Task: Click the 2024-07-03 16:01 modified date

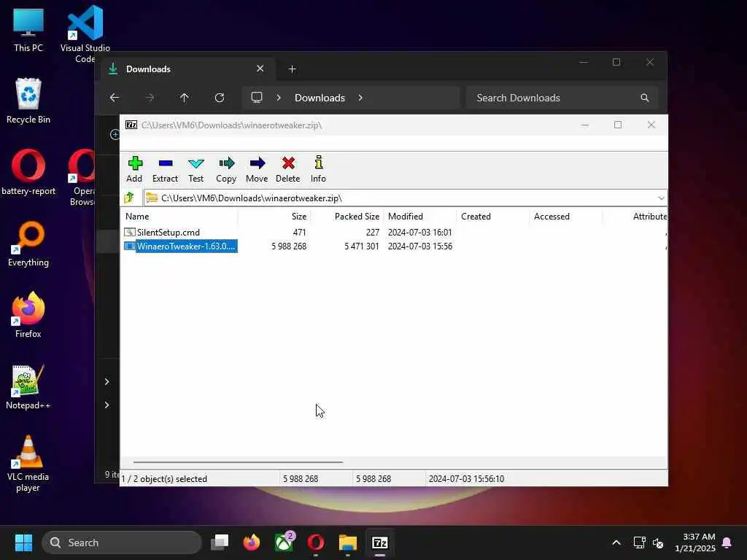Action: tap(419, 233)
